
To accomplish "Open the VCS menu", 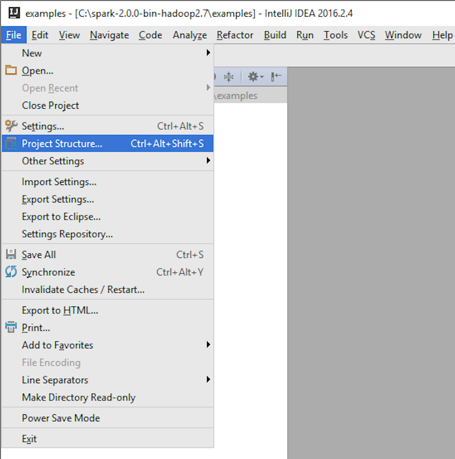I will pos(366,35).
